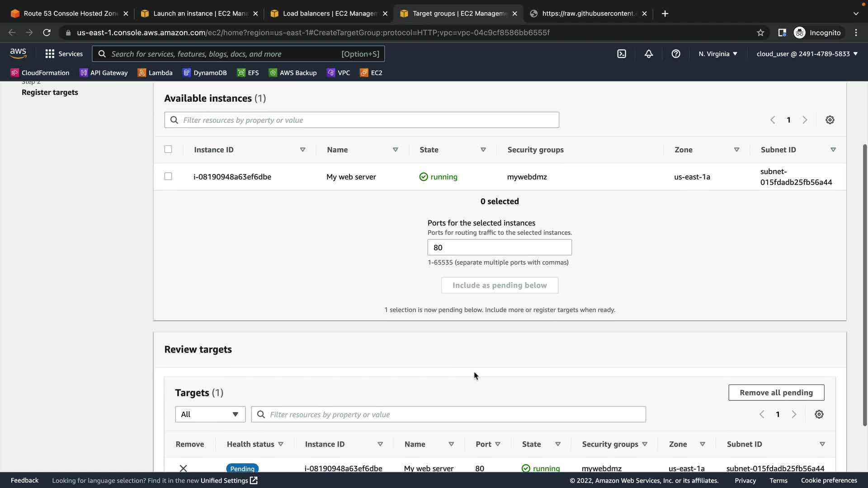Click the AWS logo home icon
This screenshot has height=488, width=868.
(x=18, y=53)
